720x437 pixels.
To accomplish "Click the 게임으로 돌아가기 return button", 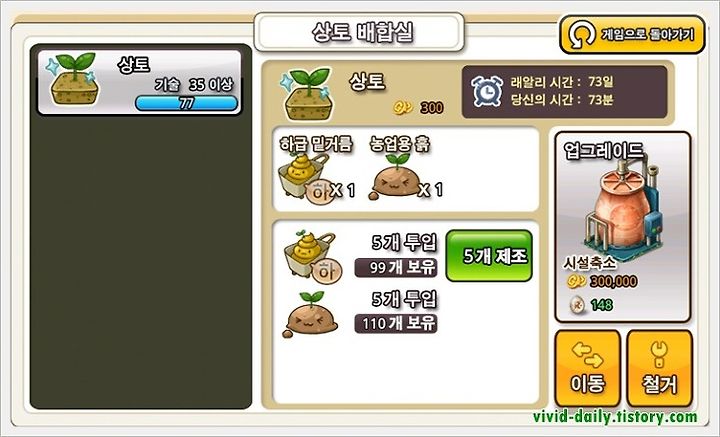I will [x=632, y=35].
